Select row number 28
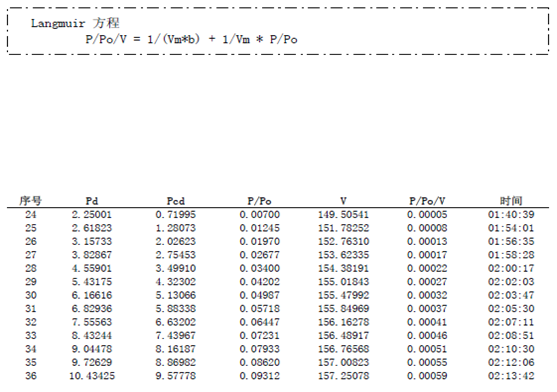Screen dimensions: 557x392 [x=31, y=268]
